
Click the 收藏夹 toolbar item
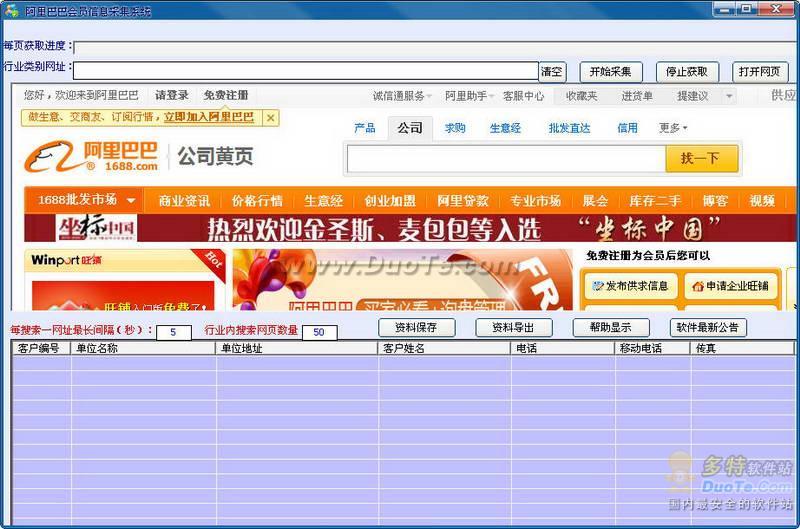[581, 96]
